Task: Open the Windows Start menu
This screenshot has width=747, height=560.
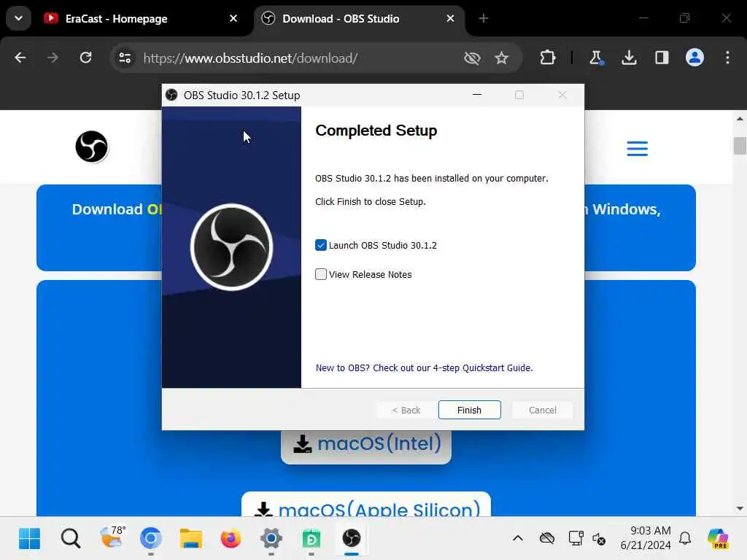Action: pos(29,539)
